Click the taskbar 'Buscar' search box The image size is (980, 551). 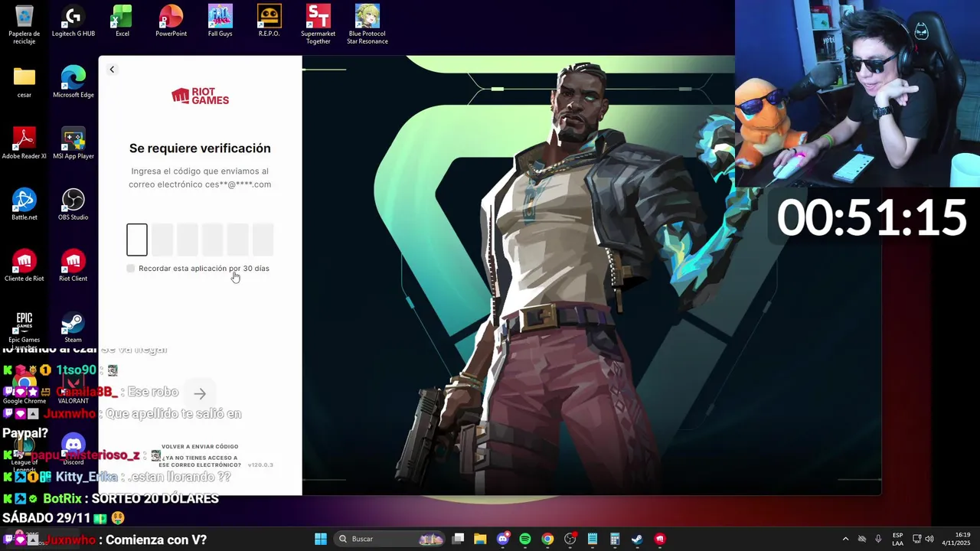pyautogui.click(x=390, y=539)
